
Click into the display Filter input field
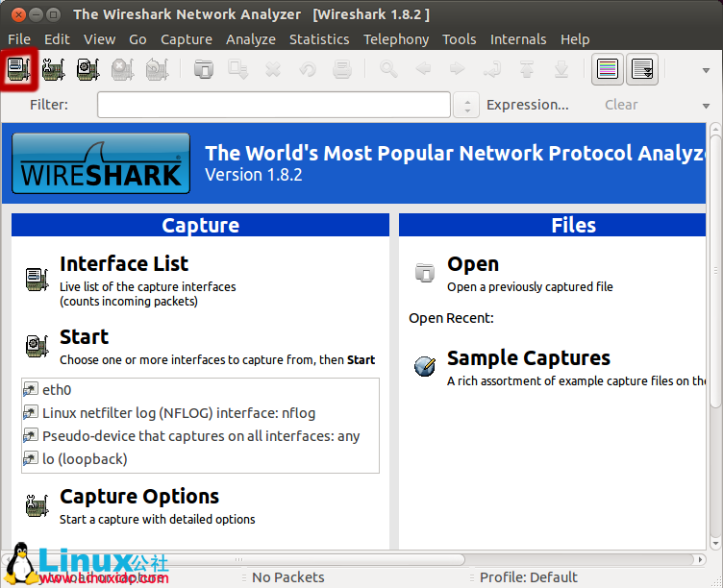tap(273, 105)
